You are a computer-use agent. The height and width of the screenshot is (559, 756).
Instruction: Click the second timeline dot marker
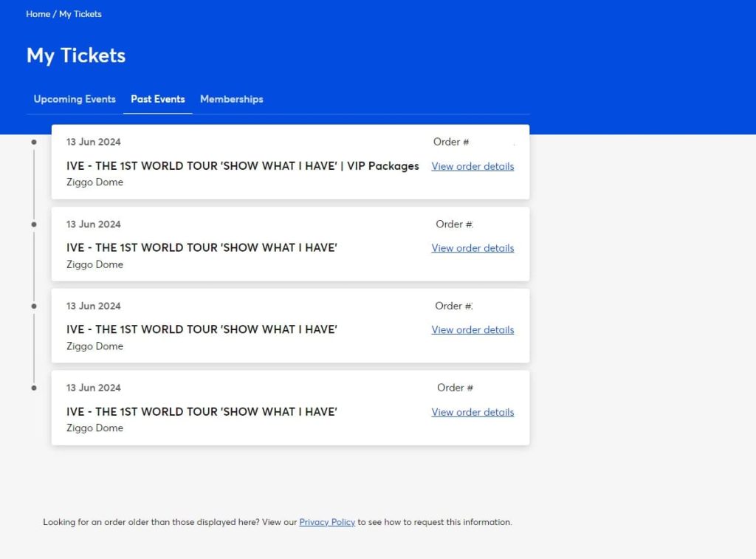click(34, 224)
